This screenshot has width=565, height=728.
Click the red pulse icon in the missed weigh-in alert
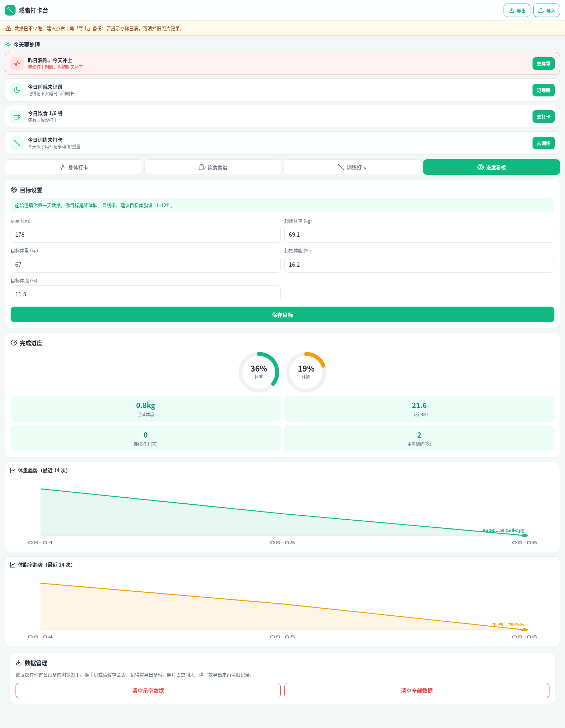pyautogui.click(x=17, y=64)
